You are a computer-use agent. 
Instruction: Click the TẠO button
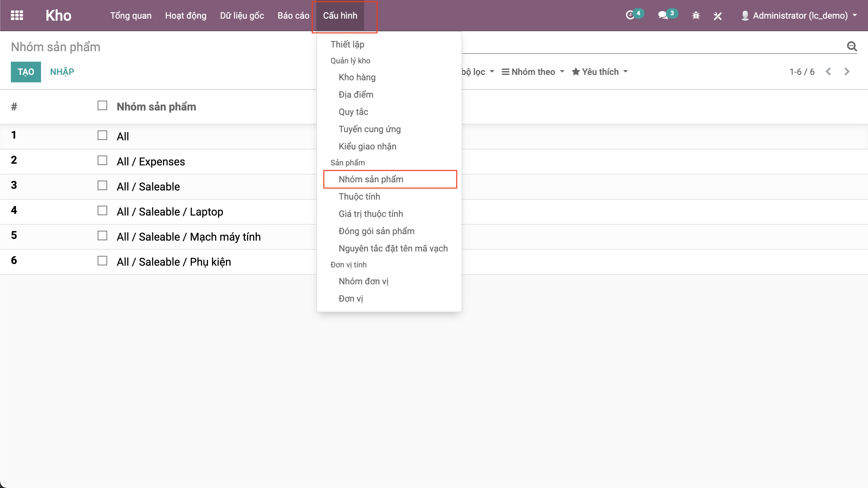(x=26, y=72)
